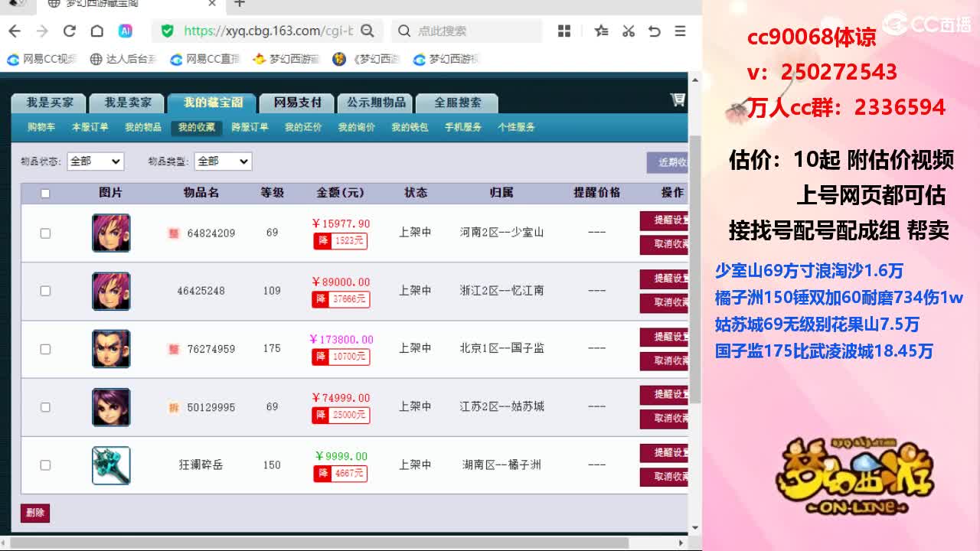Image resolution: width=980 pixels, height=551 pixels.
Task: Click the 降 1523元 price drop badge
Action: 340,241
